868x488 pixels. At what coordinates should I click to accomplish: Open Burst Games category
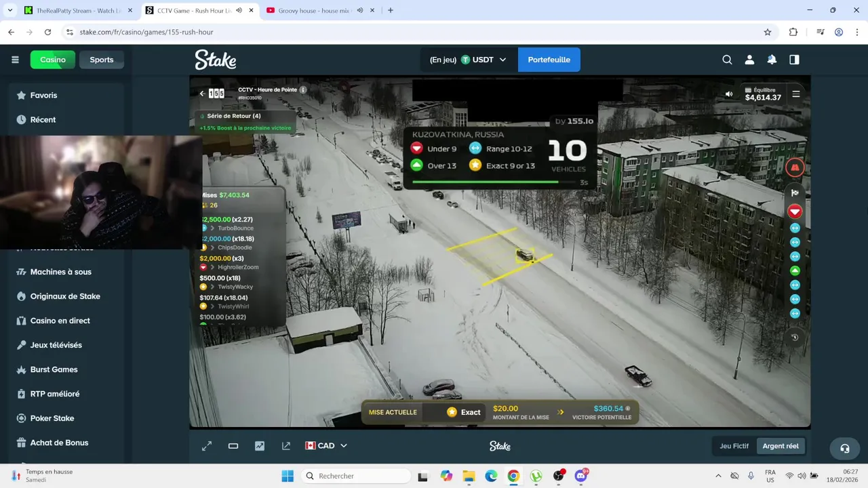(66, 369)
